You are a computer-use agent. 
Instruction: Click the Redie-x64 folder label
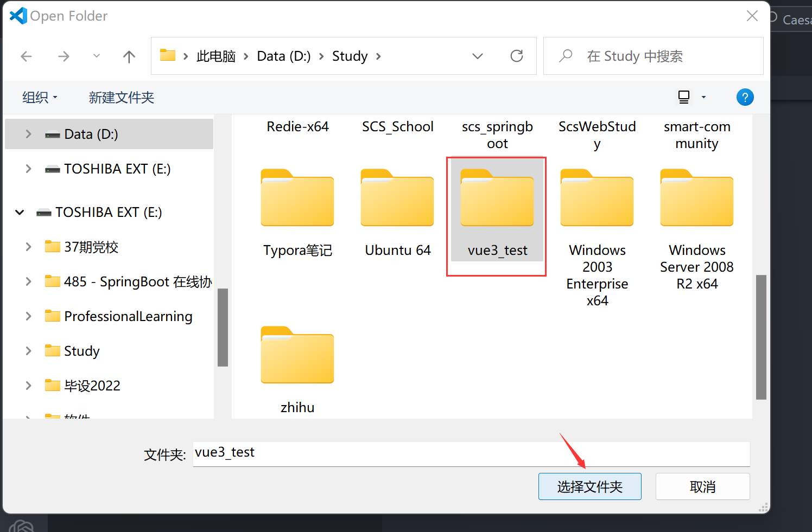pyautogui.click(x=297, y=126)
